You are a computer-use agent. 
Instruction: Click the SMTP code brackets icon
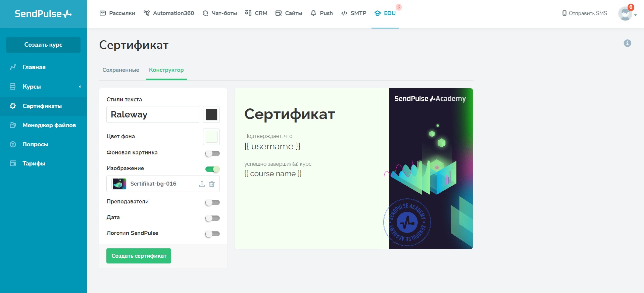point(344,13)
